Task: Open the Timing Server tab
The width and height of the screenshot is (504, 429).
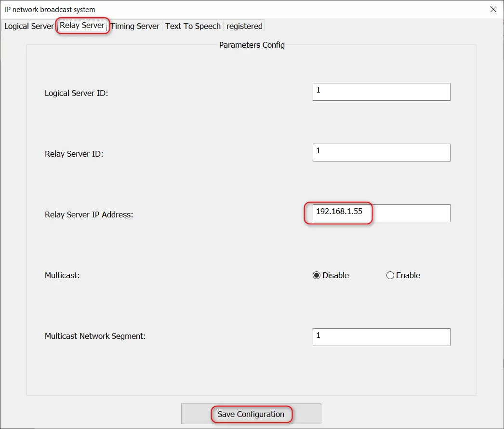Action: 135,26
